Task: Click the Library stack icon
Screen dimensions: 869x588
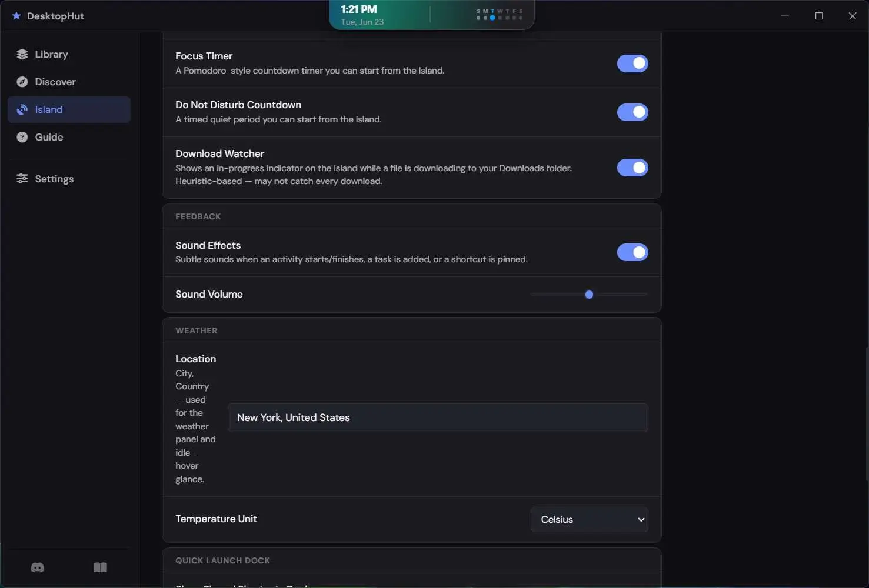Action: (x=22, y=54)
